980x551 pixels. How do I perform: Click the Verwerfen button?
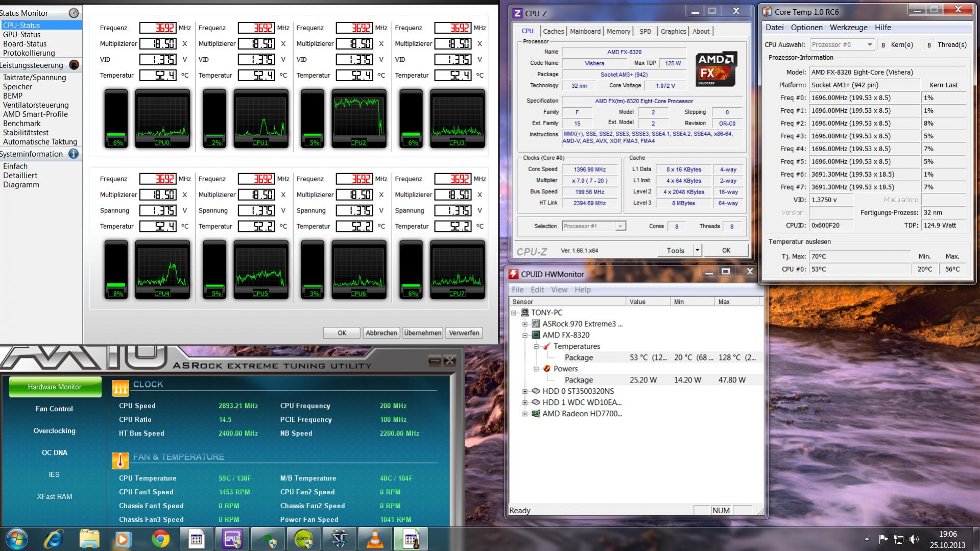click(464, 332)
